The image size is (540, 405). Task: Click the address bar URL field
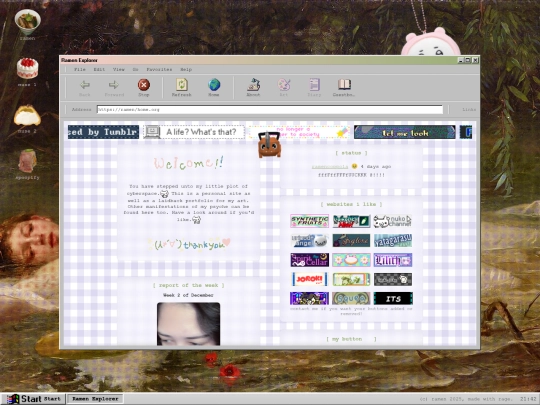tap(270, 110)
